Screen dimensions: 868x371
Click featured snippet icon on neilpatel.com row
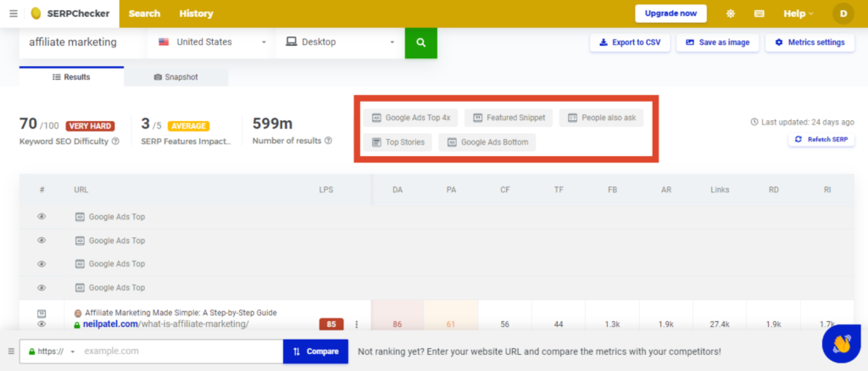pyautogui.click(x=42, y=313)
